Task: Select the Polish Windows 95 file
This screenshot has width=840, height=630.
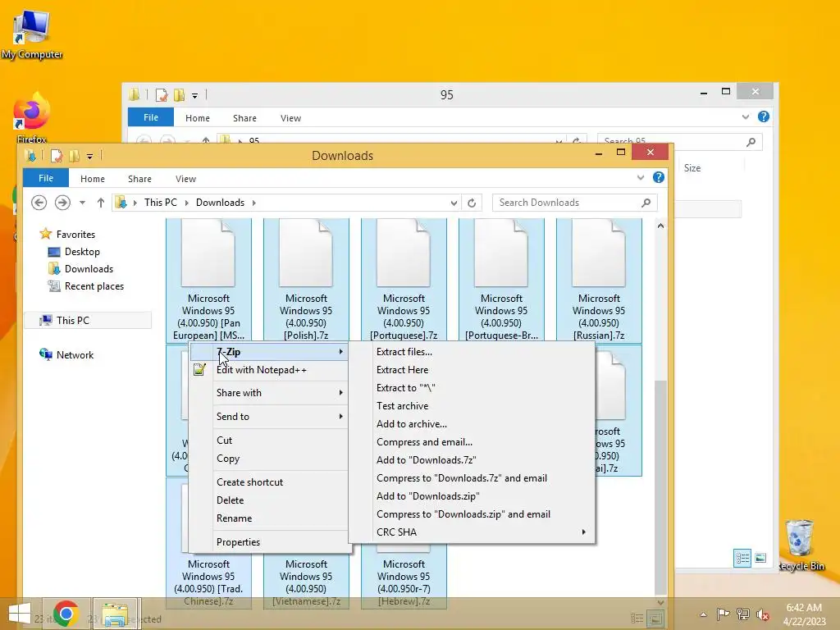Action: click(306, 281)
